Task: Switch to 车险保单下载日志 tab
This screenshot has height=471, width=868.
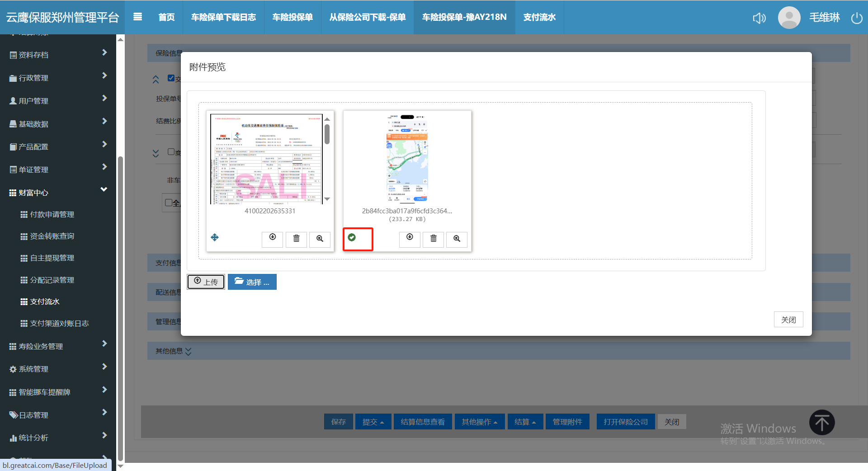Action: click(223, 17)
